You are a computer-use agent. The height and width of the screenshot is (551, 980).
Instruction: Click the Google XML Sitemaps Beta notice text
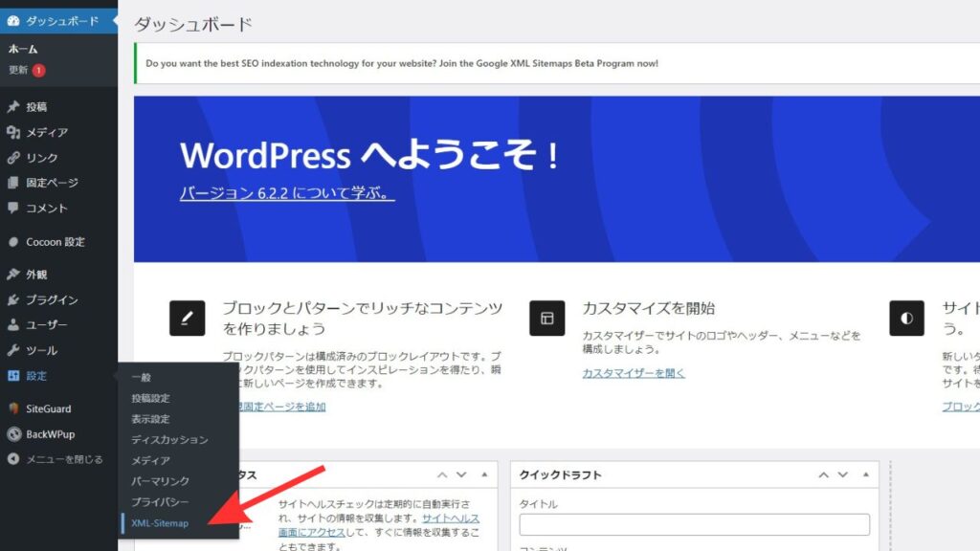[x=402, y=63]
